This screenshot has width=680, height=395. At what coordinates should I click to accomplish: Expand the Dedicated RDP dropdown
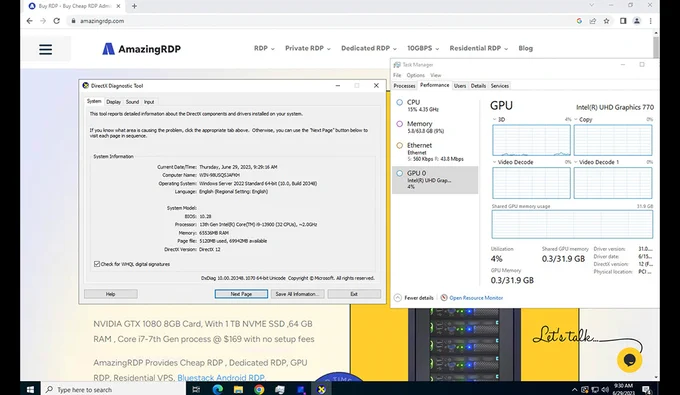(x=369, y=48)
